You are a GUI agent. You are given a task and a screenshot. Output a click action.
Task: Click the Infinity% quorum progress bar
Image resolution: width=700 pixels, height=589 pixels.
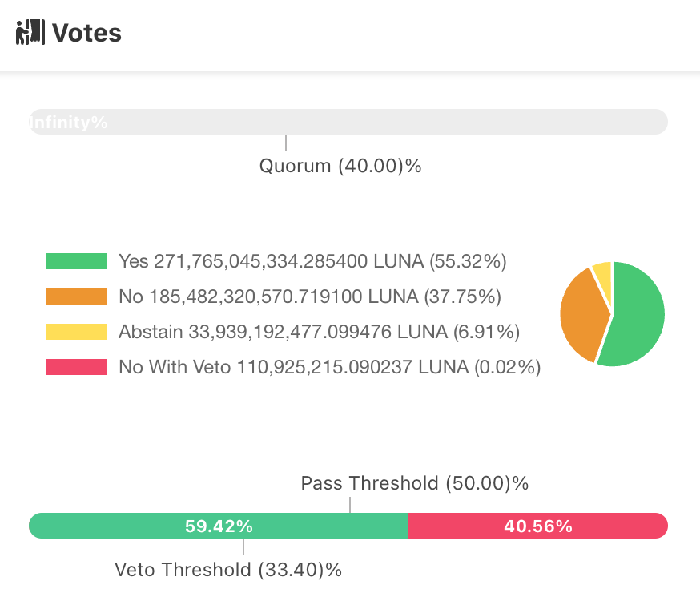[348, 123]
